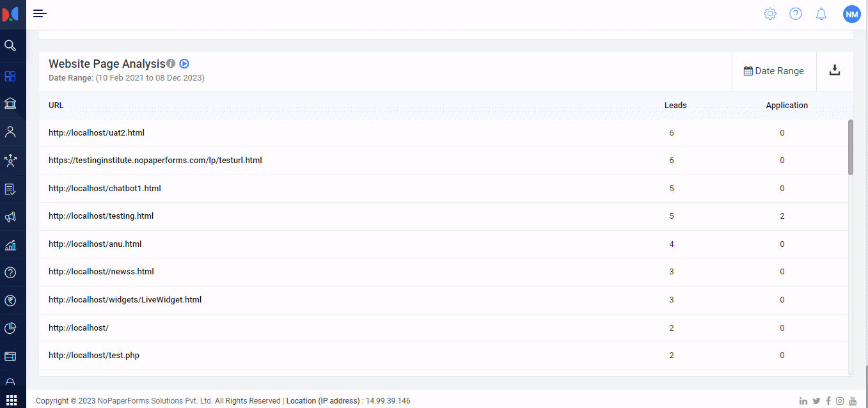
Task: Play the Website Page Analysis video tutorial
Action: click(184, 63)
